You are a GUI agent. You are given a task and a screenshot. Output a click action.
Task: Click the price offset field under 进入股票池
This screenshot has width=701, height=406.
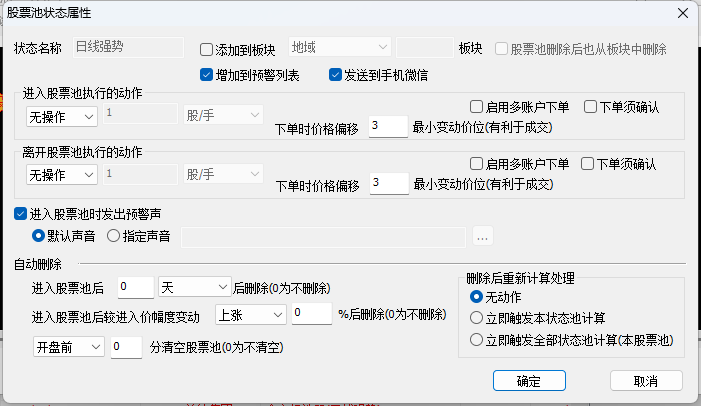pyautogui.click(x=388, y=127)
